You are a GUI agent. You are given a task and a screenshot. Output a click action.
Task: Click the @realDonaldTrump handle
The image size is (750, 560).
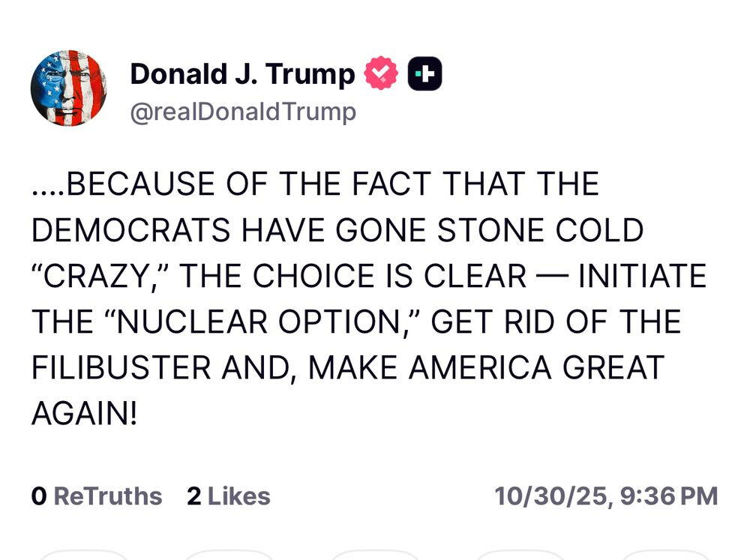[x=242, y=112]
